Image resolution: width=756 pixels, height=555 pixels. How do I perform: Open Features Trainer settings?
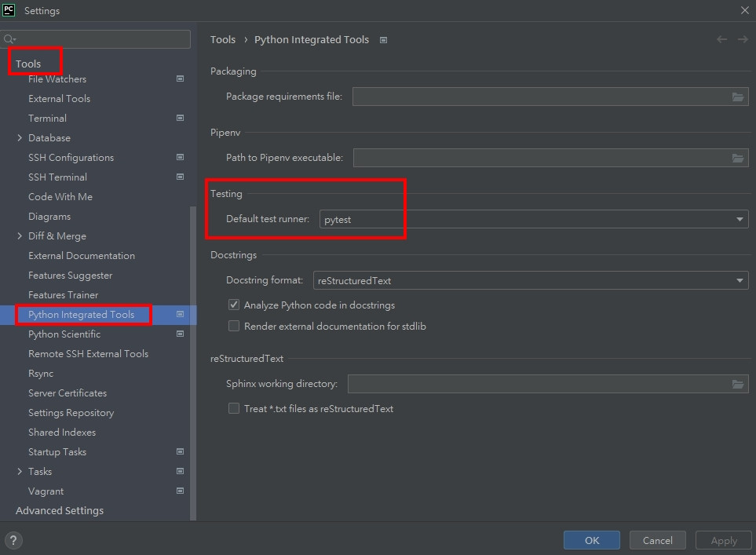[63, 294]
